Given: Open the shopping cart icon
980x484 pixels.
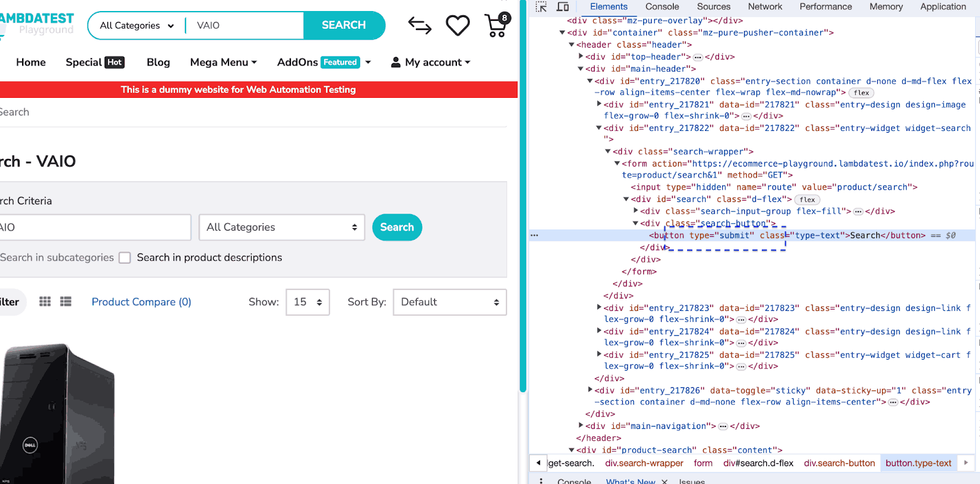Looking at the screenshot, I should point(497,25).
